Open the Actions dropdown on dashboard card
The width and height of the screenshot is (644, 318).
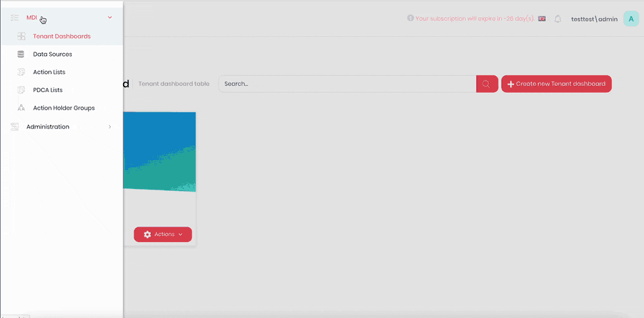[163, 234]
